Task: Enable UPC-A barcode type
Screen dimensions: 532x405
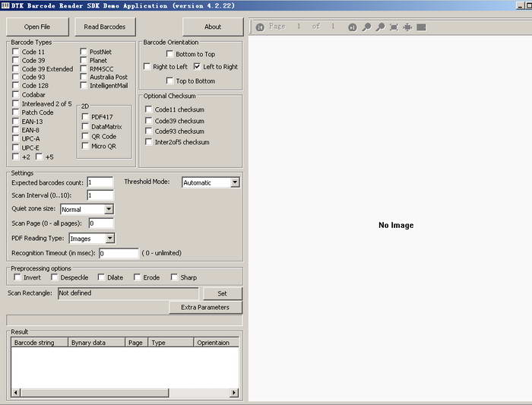Action: click(x=16, y=138)
